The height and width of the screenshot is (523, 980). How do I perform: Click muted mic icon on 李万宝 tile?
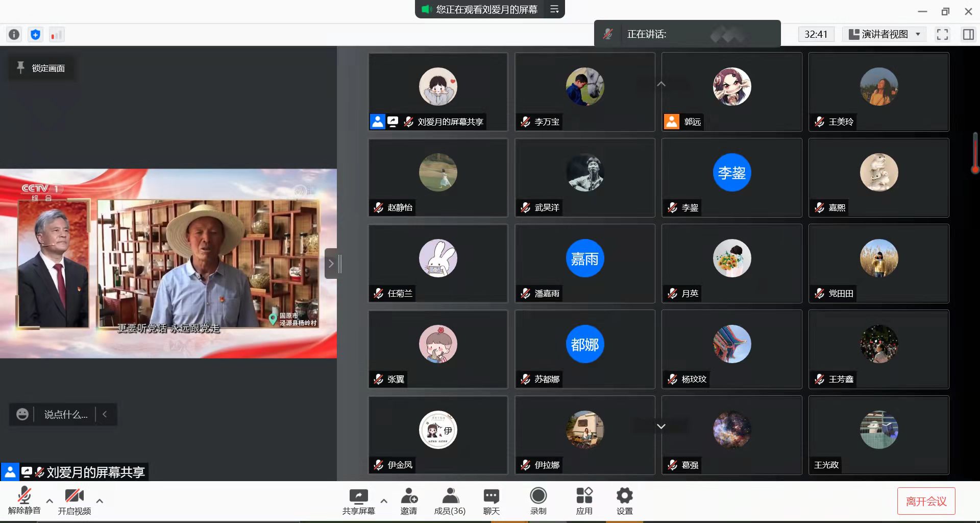pos(526,122)
